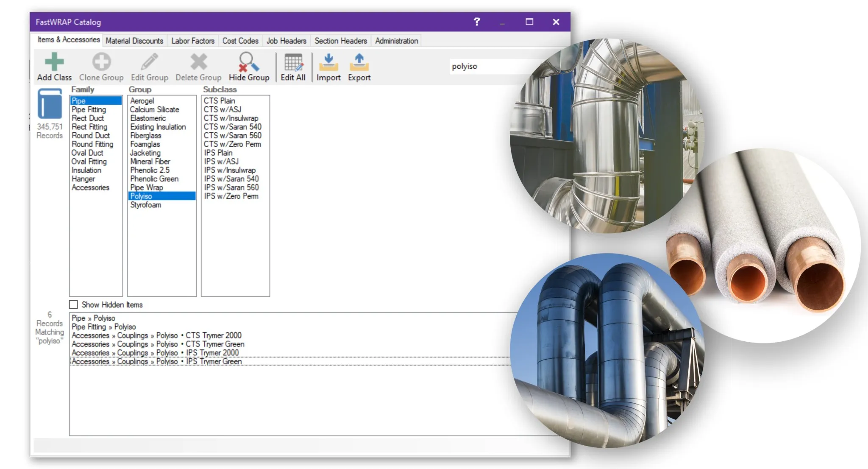
Task: Select the Fiberglass group
Action: click(162, 135)
